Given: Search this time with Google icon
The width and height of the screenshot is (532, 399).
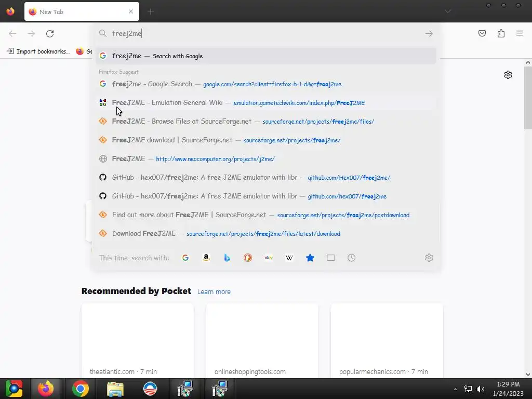Looking at the screenshot, I should [x=185, y=258].
